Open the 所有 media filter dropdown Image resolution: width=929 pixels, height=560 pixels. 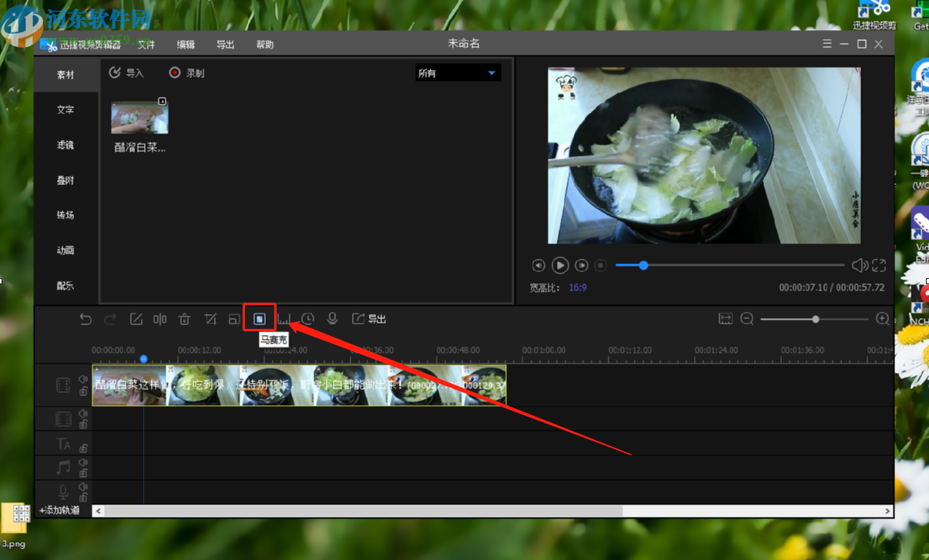tap(458, 73)
